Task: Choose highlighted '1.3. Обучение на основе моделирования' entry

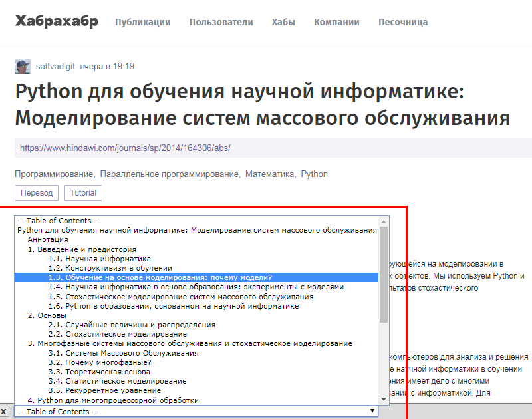Action: tap(196, 277)
